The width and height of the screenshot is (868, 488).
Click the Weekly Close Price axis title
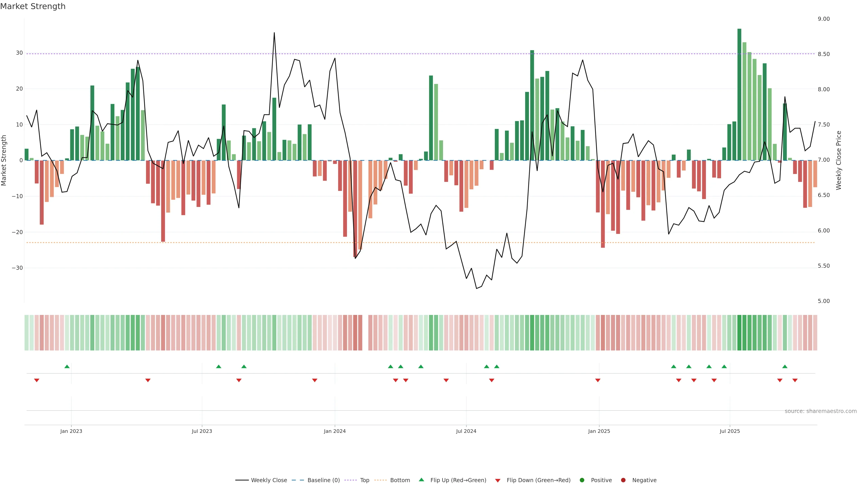(839, 160)
